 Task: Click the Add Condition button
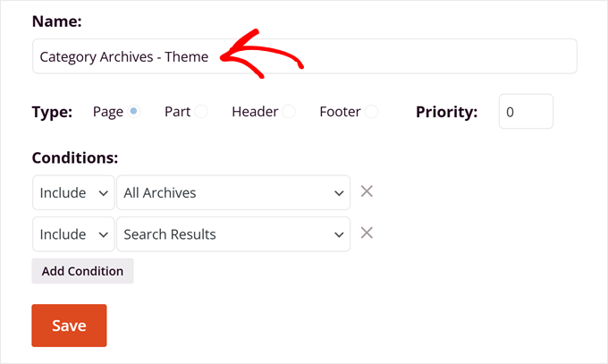pos(82,271)
